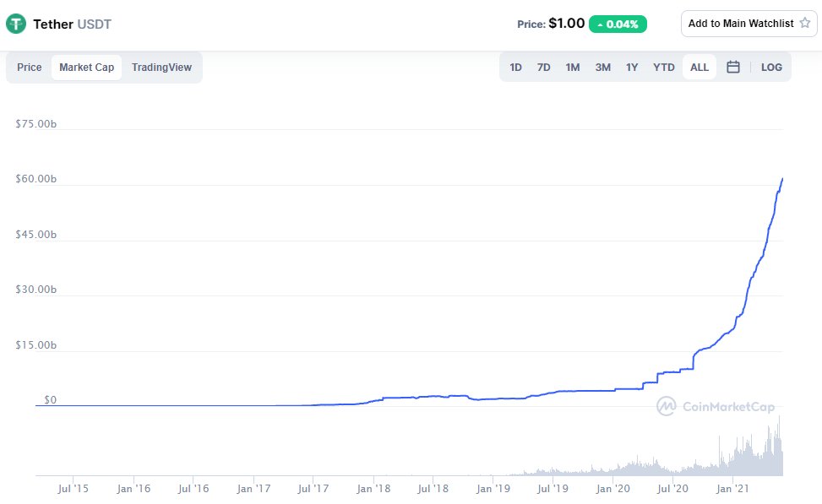
Task: Select the Market Cap tab
Action: point(86,67)
